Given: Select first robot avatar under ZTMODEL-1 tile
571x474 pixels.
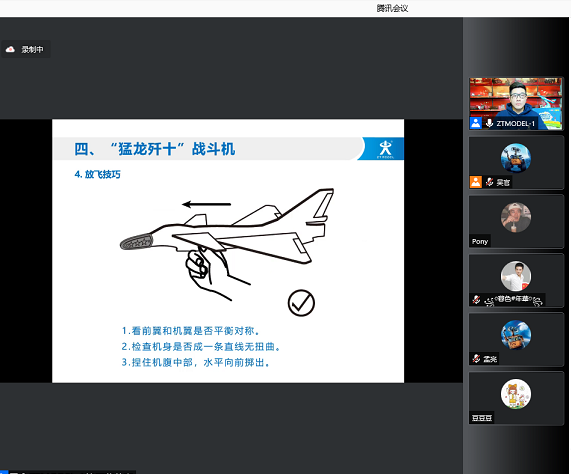Looking at the screenshot, I should [x=516, y=158].
